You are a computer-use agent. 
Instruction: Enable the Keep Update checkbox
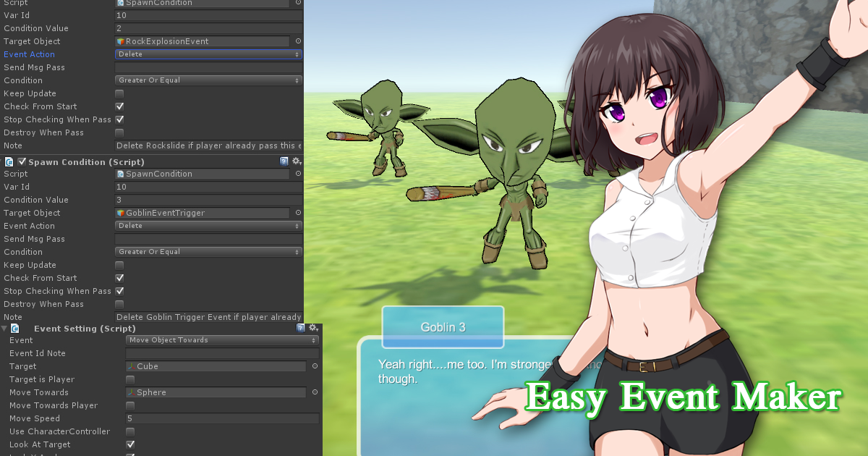(118, 93)
